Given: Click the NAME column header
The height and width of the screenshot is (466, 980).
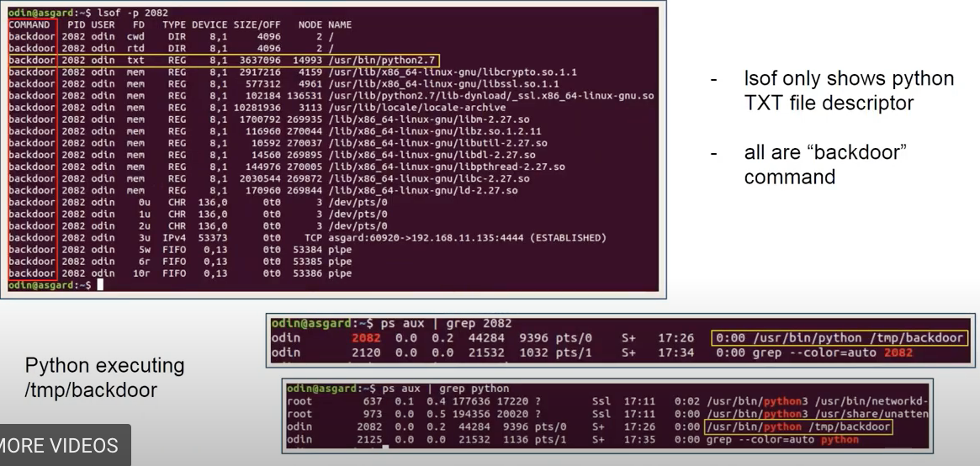Looking at the screenshot, I should 340,25.
